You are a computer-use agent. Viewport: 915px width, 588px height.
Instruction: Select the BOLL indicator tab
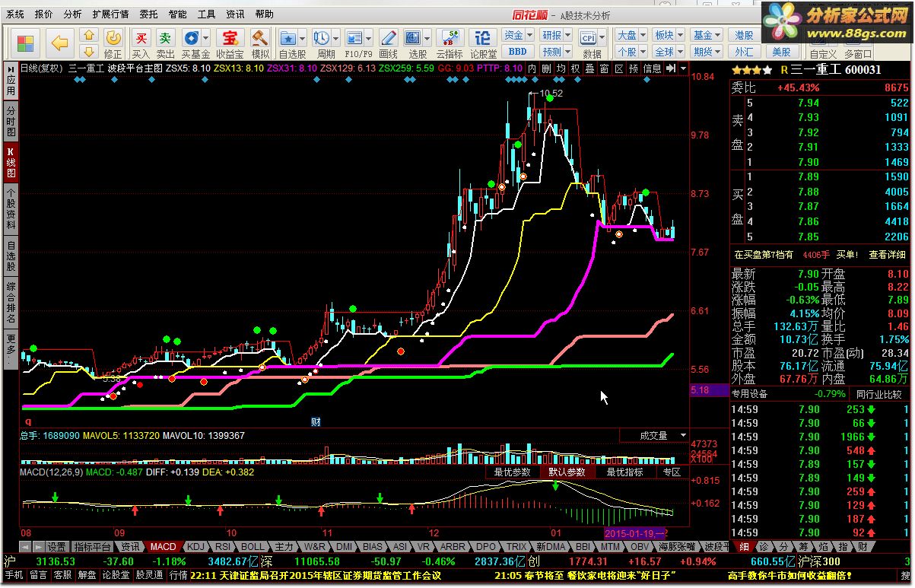(253, 546)
